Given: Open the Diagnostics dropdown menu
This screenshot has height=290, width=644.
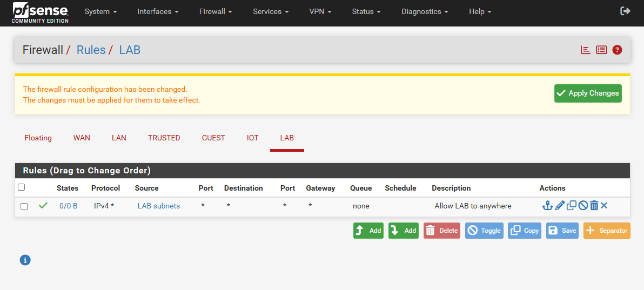Looking at the screenshot, I should coord(425,12).
